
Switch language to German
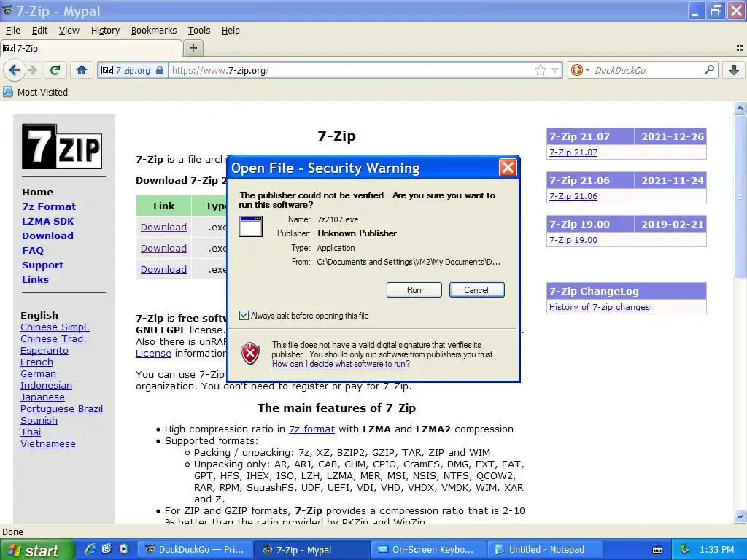[38, 374]
